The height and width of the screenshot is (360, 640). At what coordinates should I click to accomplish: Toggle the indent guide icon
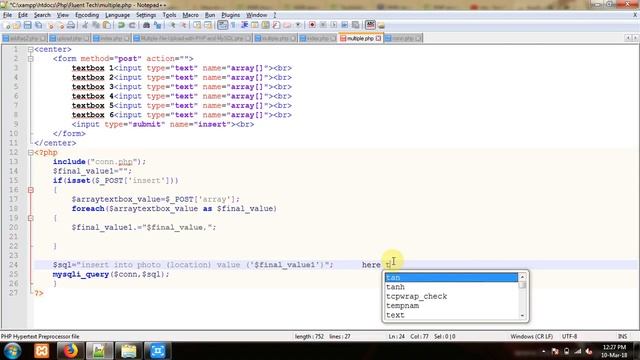coord(244,25)
